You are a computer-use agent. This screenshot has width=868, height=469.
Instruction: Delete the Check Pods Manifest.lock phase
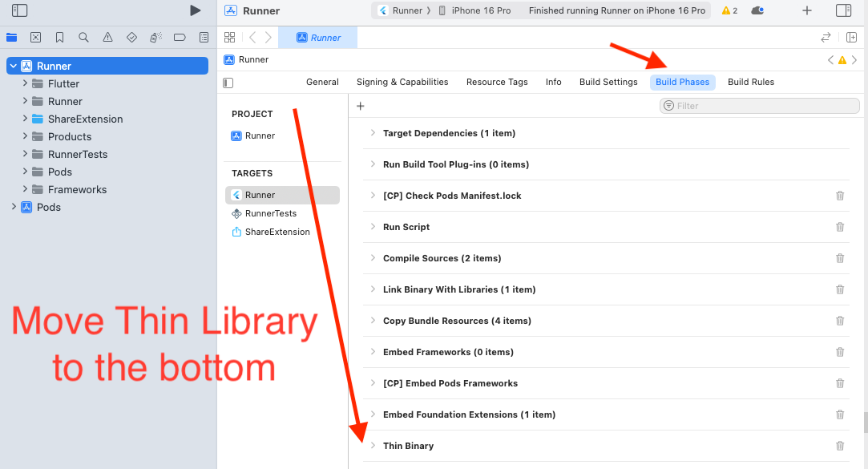[840, 196]
